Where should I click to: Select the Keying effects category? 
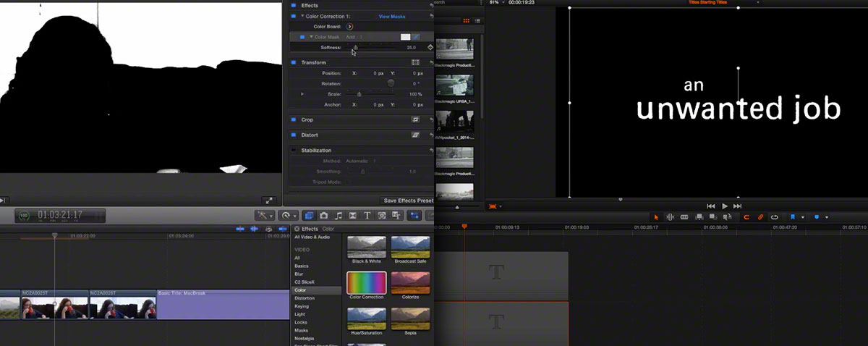[x=302, y=306]
